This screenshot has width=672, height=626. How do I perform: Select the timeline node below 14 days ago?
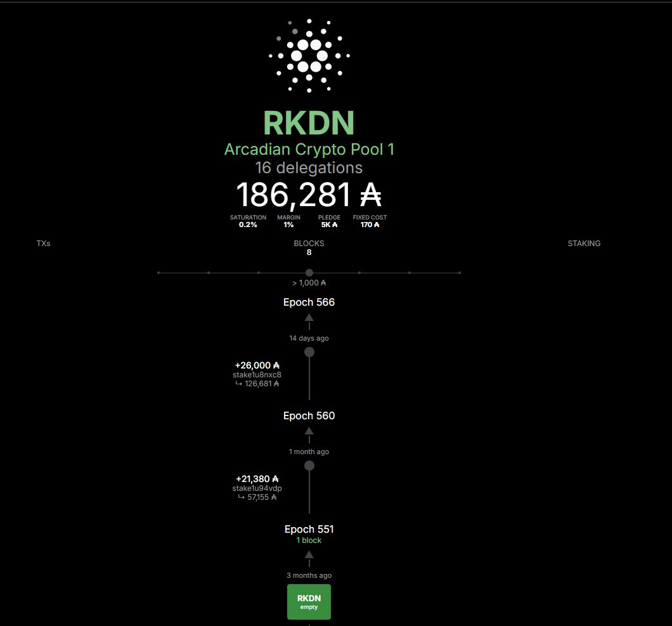[309, 352]
